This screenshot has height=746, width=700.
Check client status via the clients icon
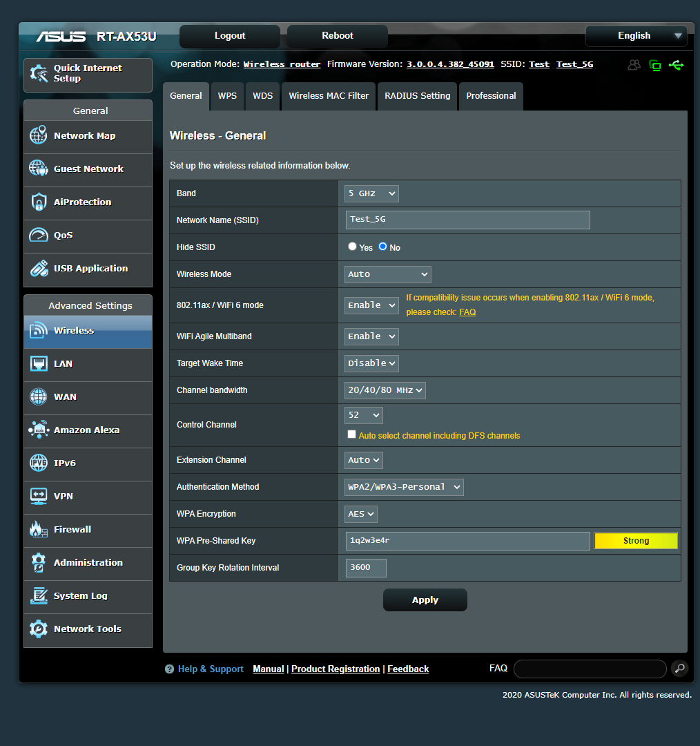634,65
